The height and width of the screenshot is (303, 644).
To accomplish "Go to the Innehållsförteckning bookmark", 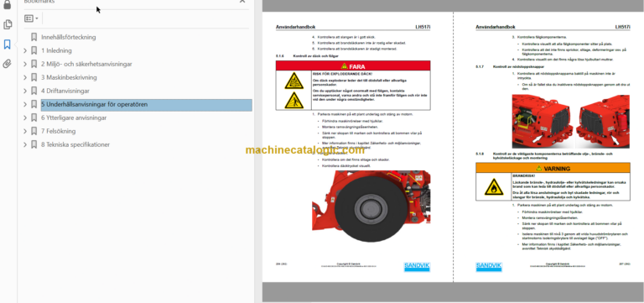I will pos(69,37).
